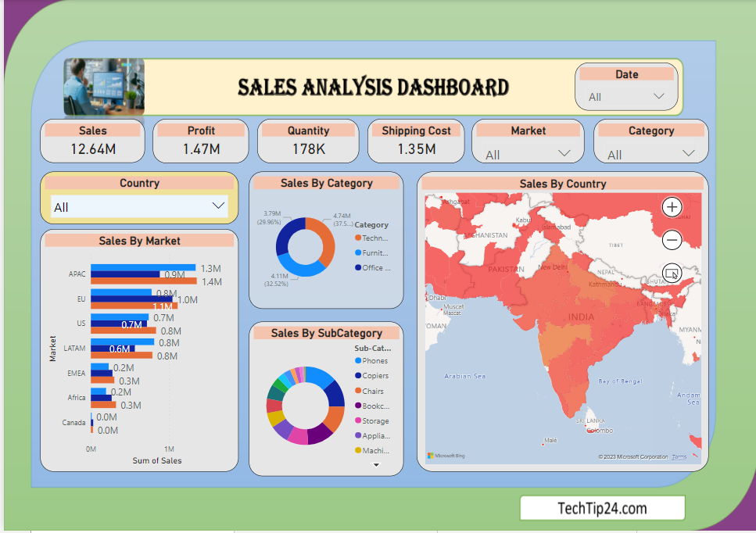Toggle Technology category in legend

[374, 238]
